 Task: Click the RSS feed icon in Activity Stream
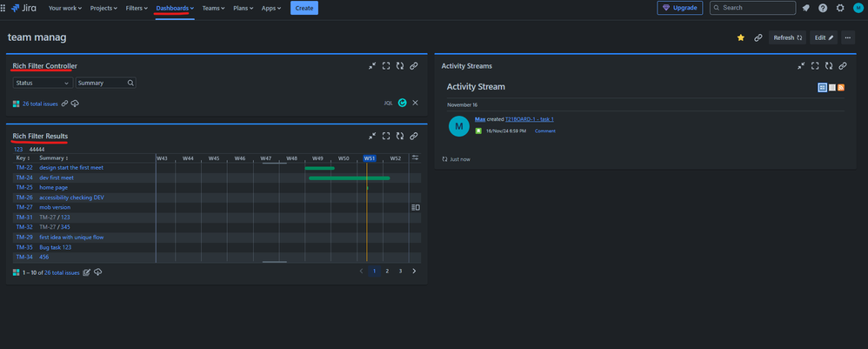tap(842, 88)
